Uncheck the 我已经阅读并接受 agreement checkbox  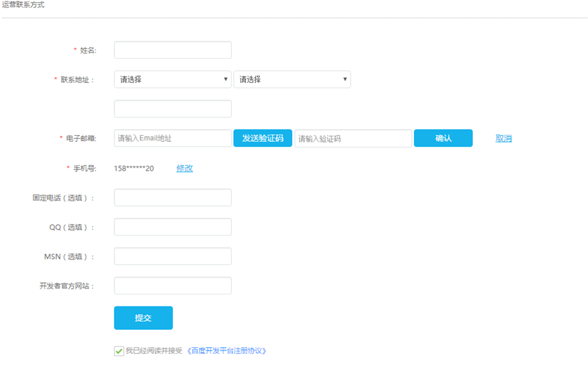point(119,351)
